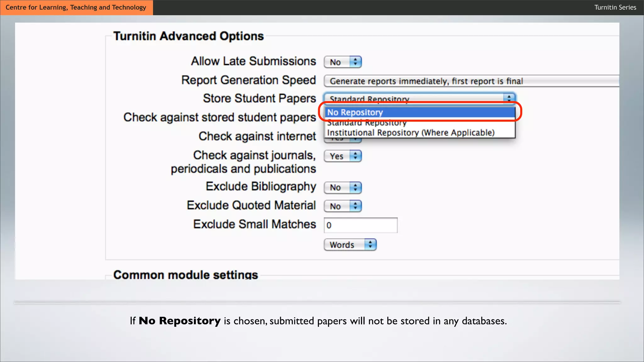Click Store Student Papers dropdown arrow

(509, 98)
